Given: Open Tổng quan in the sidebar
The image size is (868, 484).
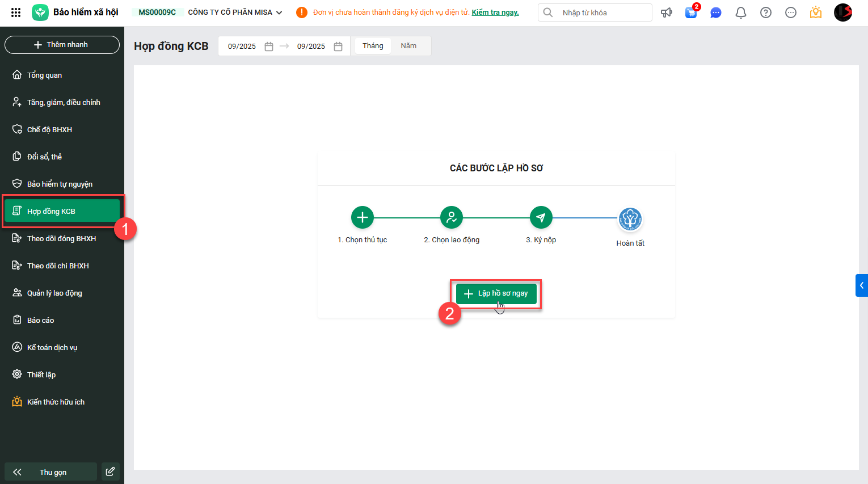Looking at the screenshot, I should coord(62,75).
